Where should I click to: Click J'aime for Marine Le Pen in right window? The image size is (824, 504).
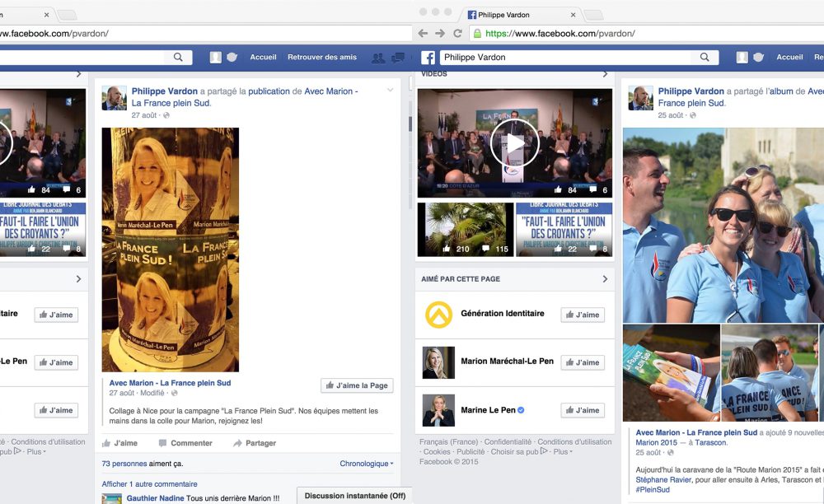[583, 410]
